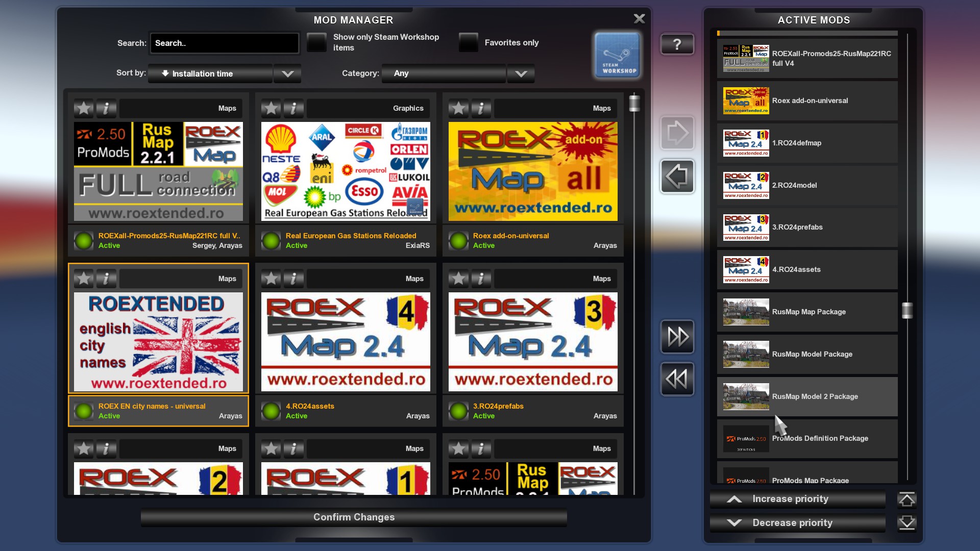Open the help question mark button

tap(677, 44)
